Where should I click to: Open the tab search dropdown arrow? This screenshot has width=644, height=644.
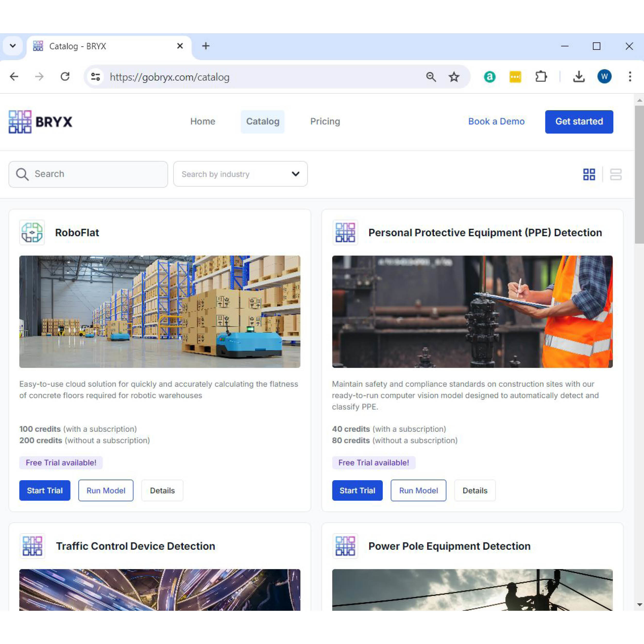[x=13, y=46]
